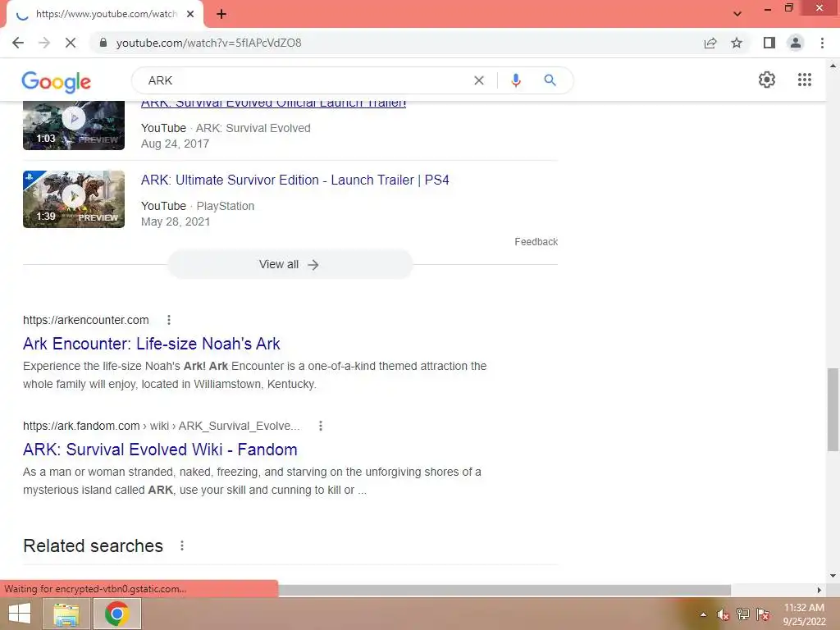Open more options for arkencounter.com result
840x630 pixels.
169,320
